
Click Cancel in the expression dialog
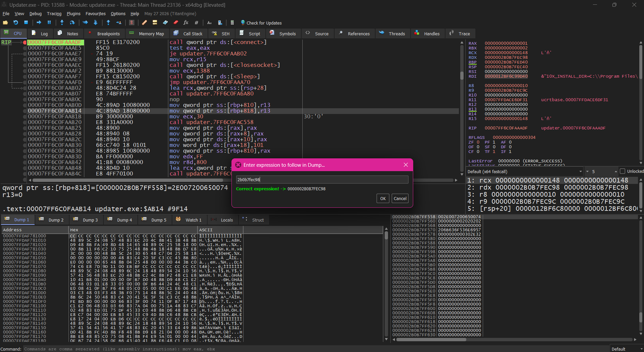click(x=400, y=198)
